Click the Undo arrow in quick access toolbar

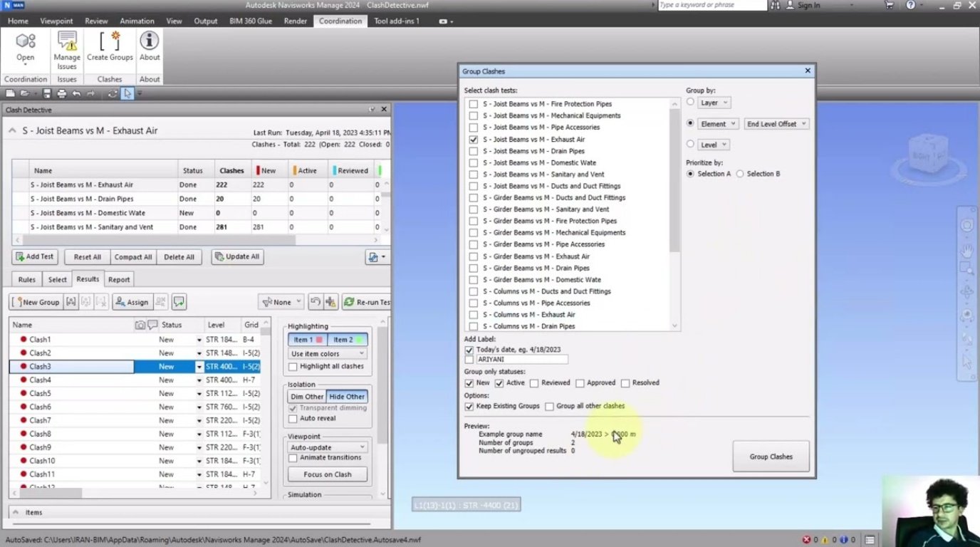click(x=76, y=93)
